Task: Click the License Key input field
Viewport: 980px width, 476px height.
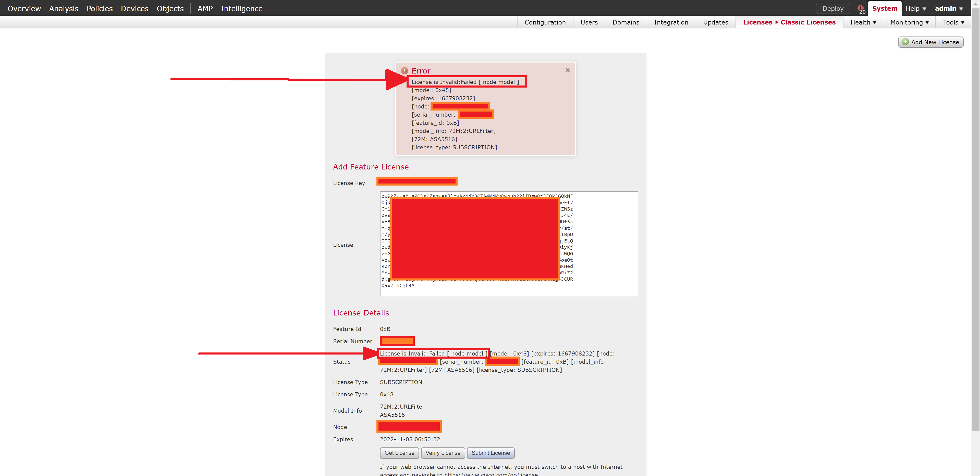Action: 416,181
